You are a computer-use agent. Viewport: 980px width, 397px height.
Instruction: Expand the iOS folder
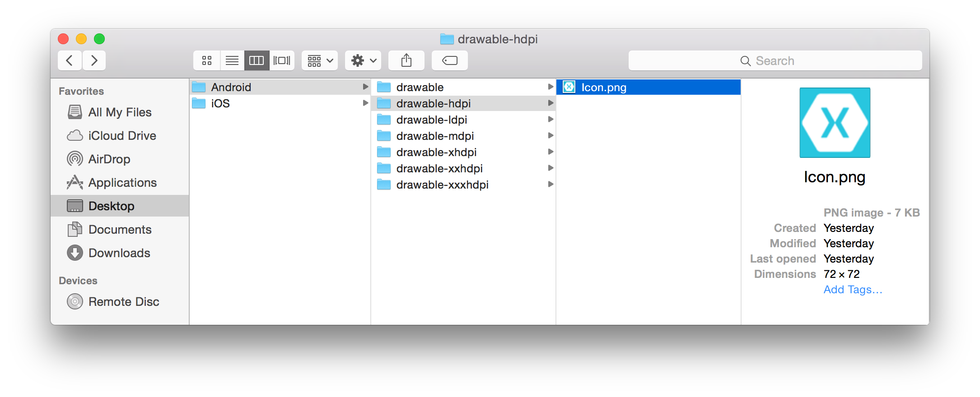[x=220, y=104]
